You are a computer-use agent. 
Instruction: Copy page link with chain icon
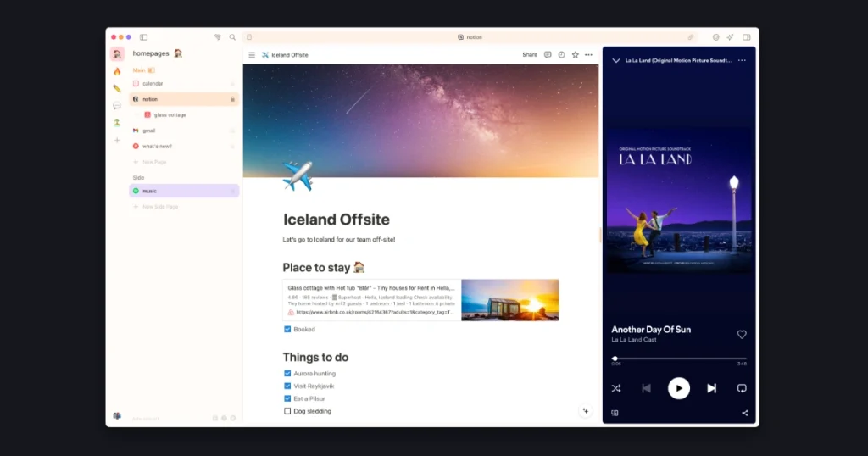click(691, 37)
